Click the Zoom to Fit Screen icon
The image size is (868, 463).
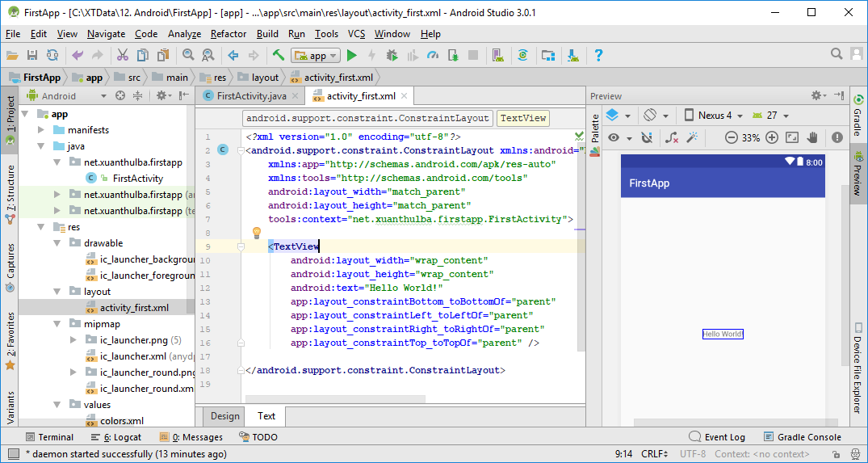pyautogui.click(x=792, y=138)
